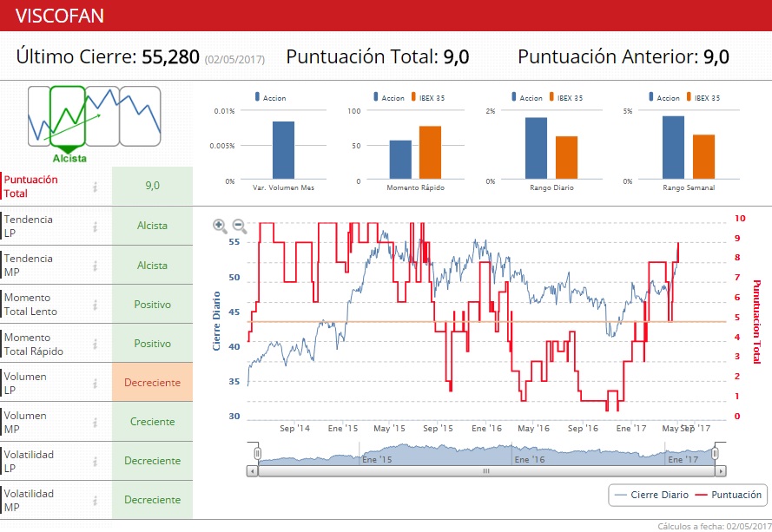Image resolution: width=772 pixels, height=532 pixels.
Task: Zoom out using the minus magnifier icon
Action: pyautogui.click(x=239, y=226)
